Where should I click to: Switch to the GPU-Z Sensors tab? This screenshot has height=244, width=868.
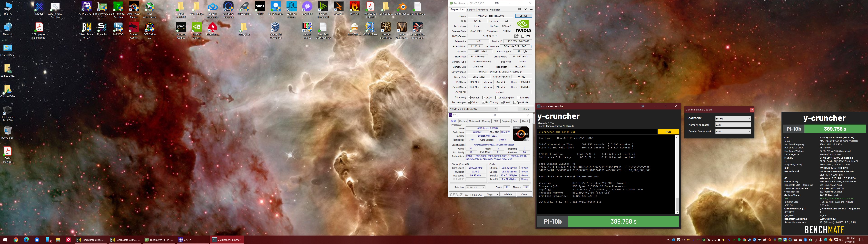(x=471, y=10)
